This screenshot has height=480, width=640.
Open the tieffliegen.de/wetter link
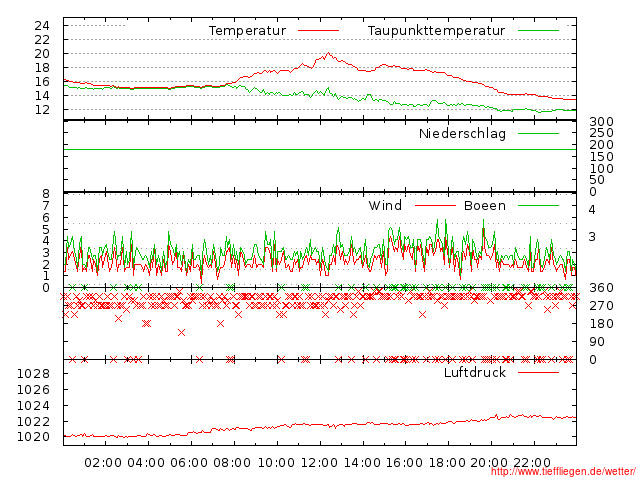pyautogui.click(x=563, y=472)
